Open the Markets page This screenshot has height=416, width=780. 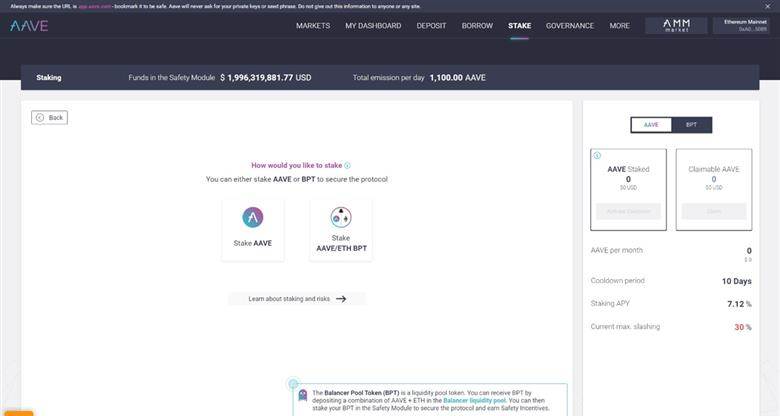point(313,25)
